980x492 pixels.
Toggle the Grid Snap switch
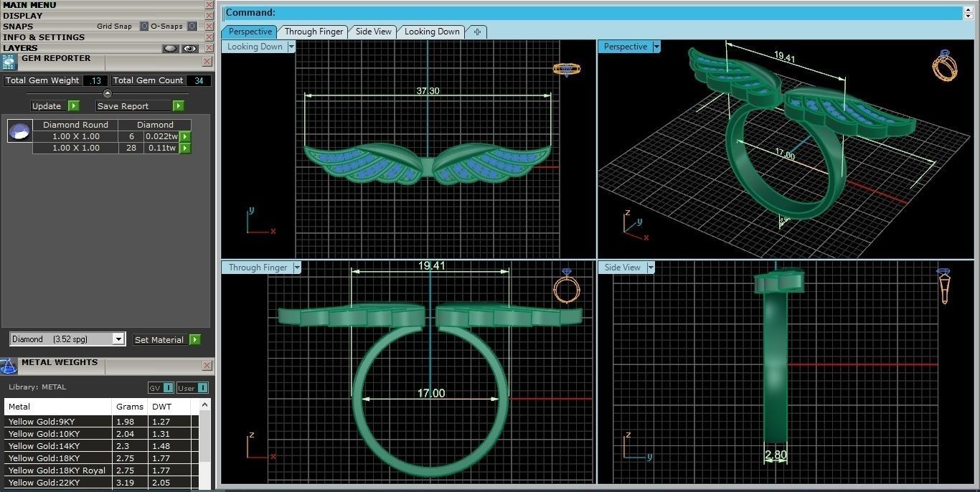143,27
